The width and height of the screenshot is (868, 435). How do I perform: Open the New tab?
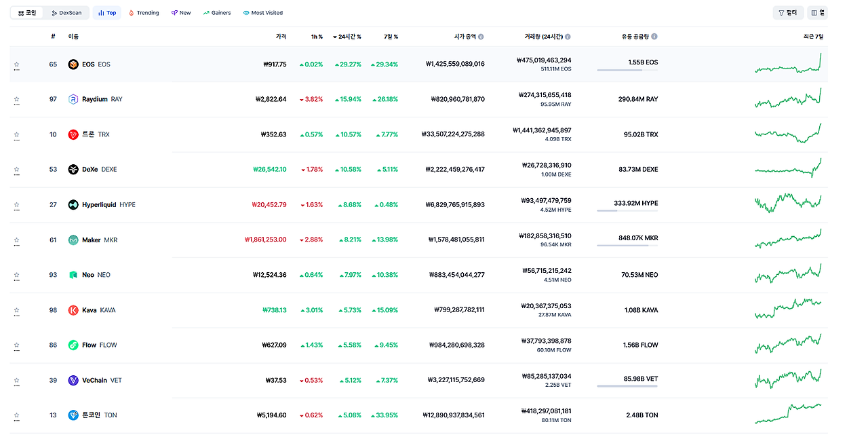[181, 13]
